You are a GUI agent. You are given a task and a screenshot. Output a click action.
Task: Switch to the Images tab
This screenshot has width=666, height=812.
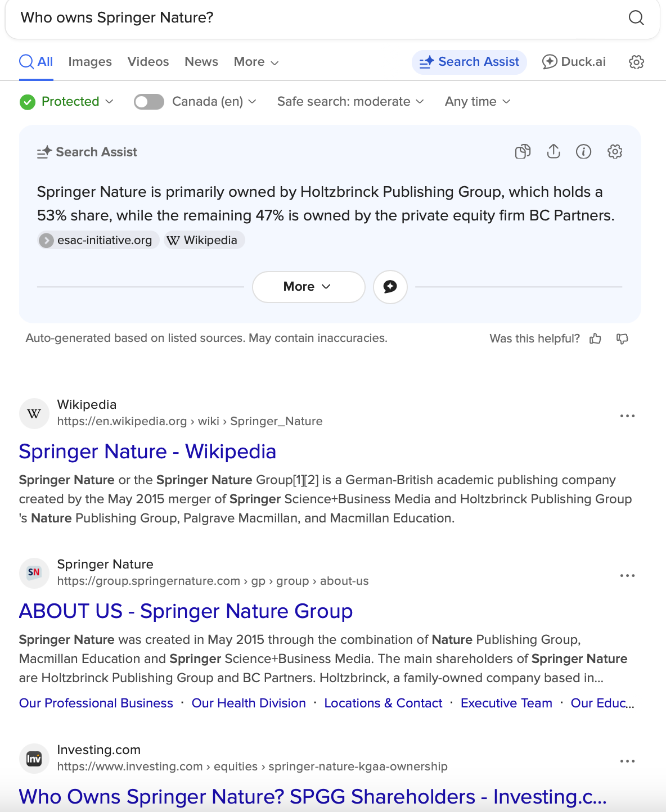point(90,62)
